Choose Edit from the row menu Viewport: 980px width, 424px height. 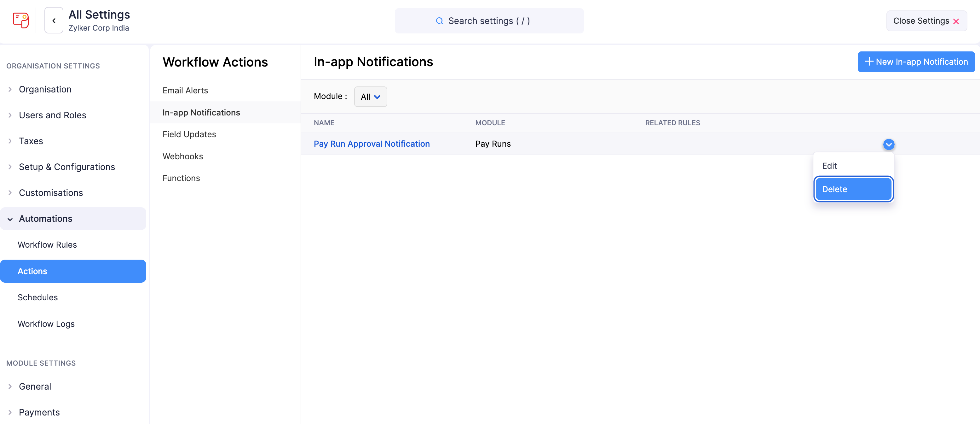[853, 166]
